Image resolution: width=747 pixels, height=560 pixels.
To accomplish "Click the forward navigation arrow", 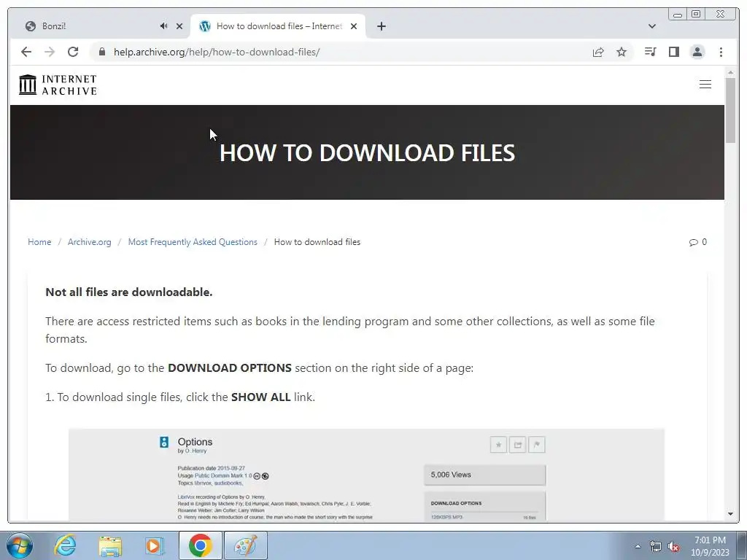I will [x=50, y=52].
